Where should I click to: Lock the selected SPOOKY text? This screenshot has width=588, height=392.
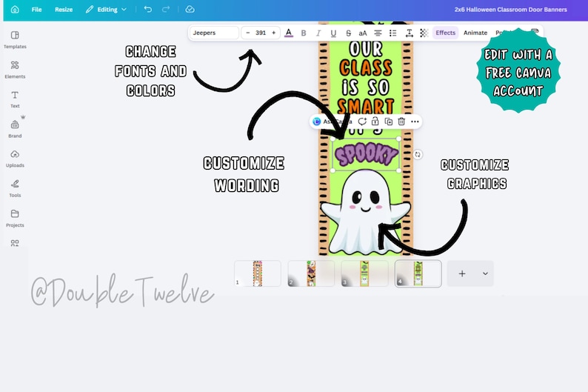click(375, 122)
